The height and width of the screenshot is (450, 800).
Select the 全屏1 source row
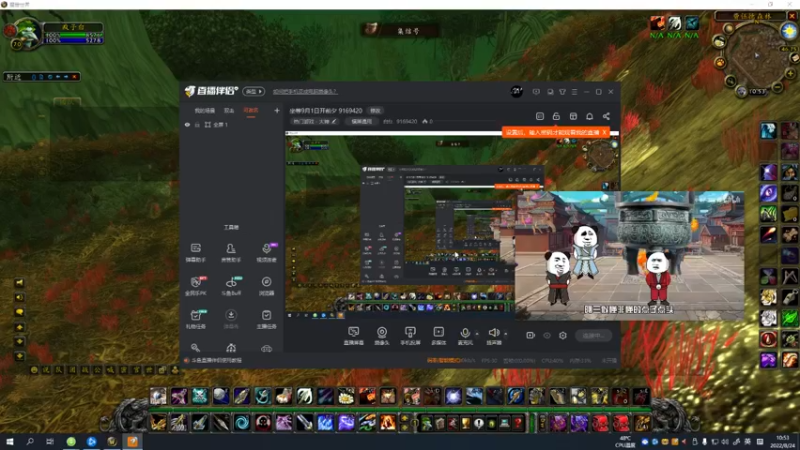(232, 124)
